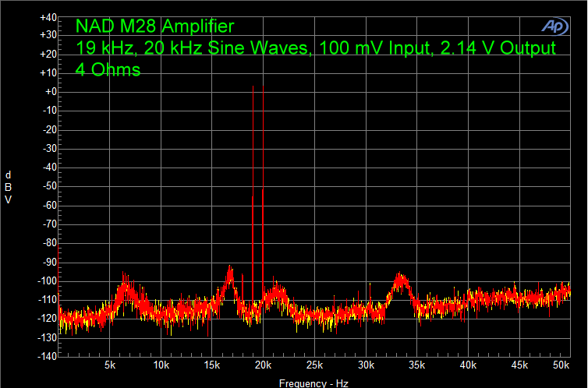Image resolution: width=588 pixels, height=388 pixels.
Task: Click the "Frequency - Hz" axis label
Action: click(314, 383)
